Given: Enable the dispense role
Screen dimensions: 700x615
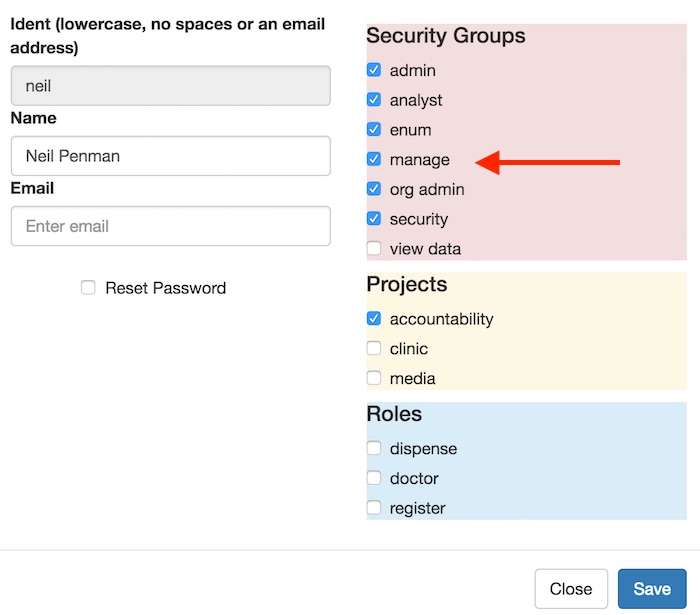Looking at the screenshot, I should pos(374,448).
